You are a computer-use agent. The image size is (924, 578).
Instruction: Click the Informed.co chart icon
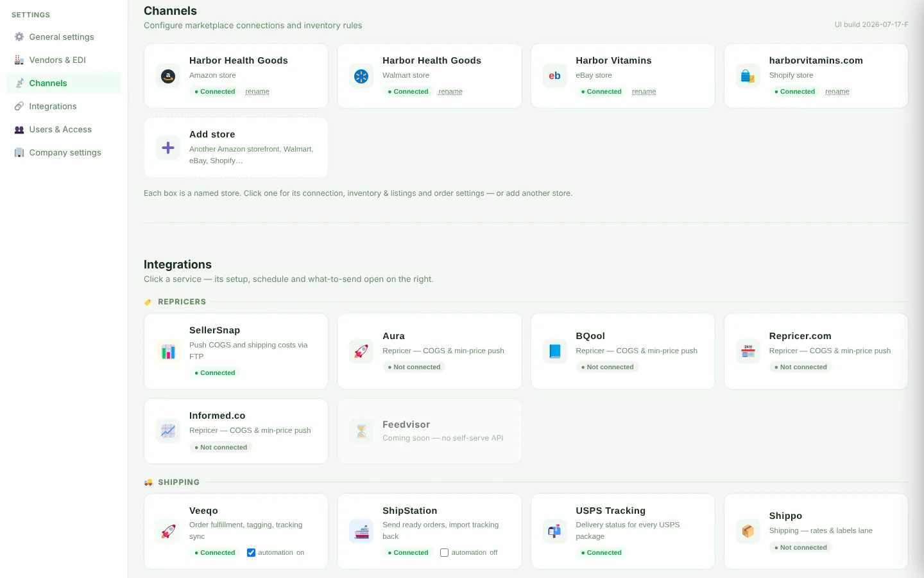pos(168,431)
